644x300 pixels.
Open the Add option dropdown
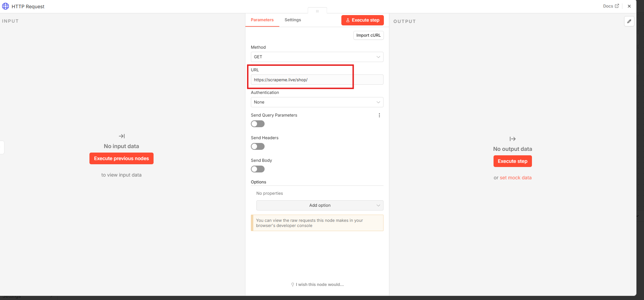(319, 205)
